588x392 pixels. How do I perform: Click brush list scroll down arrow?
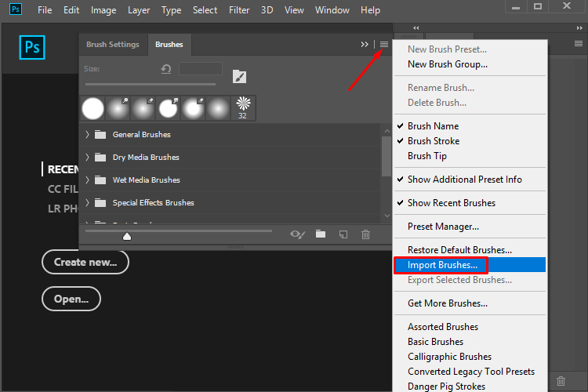(387, 216)
